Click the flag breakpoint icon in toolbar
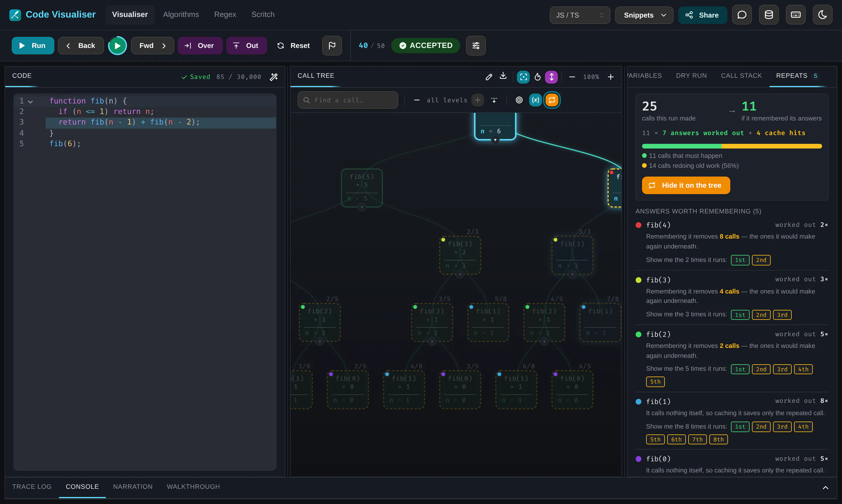Screen dimensions: 842x504 [332, 46]
